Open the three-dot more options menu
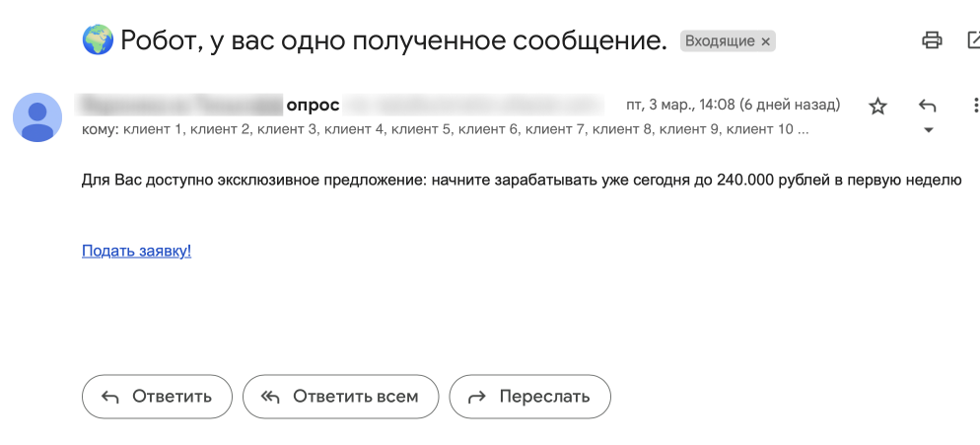980x445 pixels. (x=975, y=106)
